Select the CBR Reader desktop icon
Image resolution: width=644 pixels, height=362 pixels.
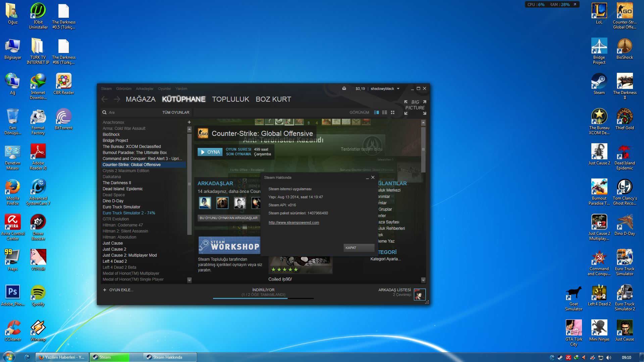click(x=63, y=84)
